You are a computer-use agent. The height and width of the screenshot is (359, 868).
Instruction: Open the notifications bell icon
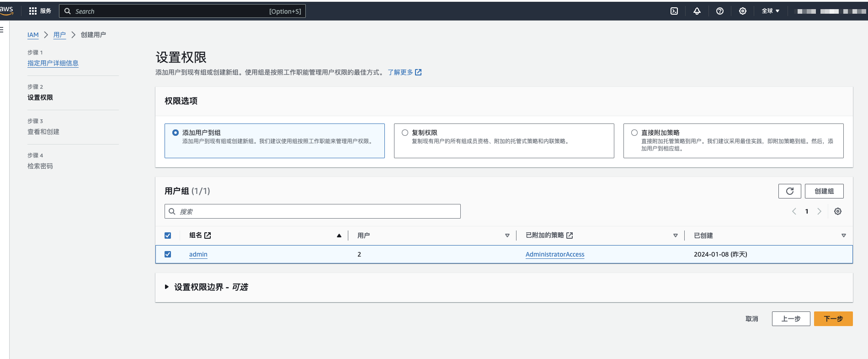pos(697,11)
